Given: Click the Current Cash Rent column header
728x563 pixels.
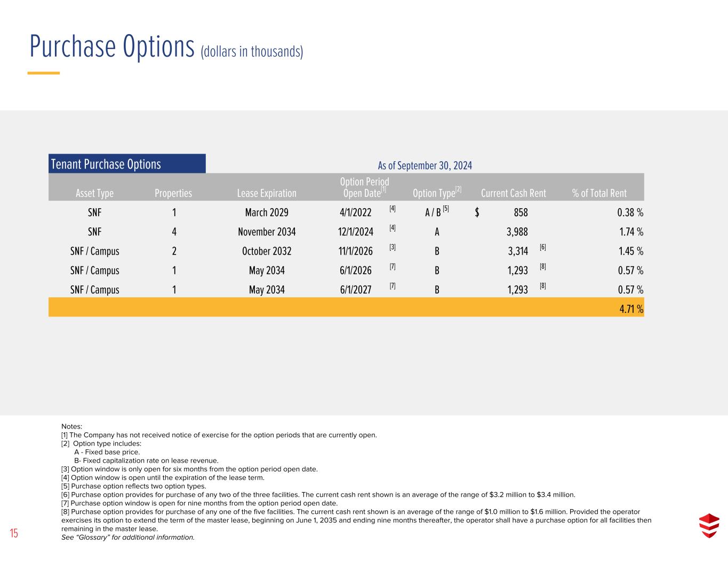Looking at the screenshot, I should [513, 193].
